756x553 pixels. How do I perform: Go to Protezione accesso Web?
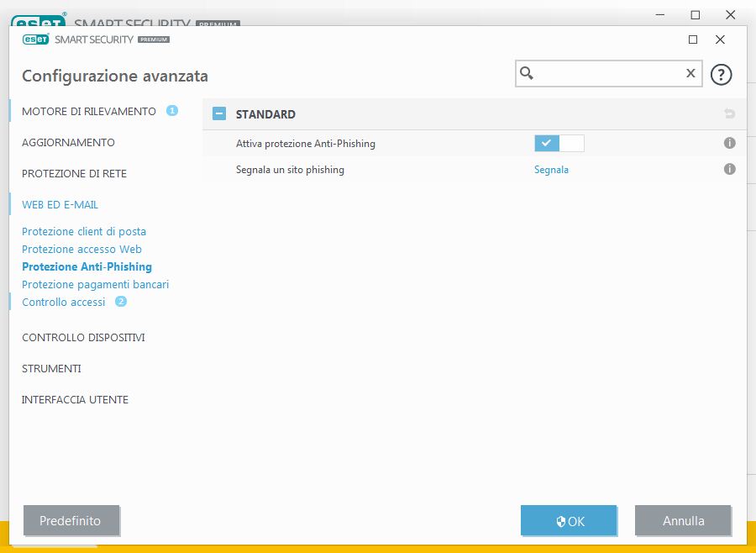[82, 249]
